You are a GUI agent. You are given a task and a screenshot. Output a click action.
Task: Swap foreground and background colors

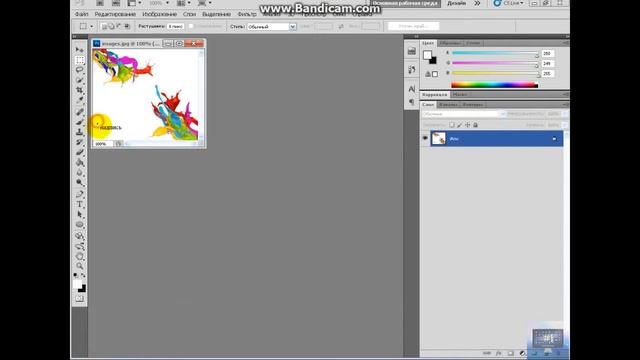(83, 276)
